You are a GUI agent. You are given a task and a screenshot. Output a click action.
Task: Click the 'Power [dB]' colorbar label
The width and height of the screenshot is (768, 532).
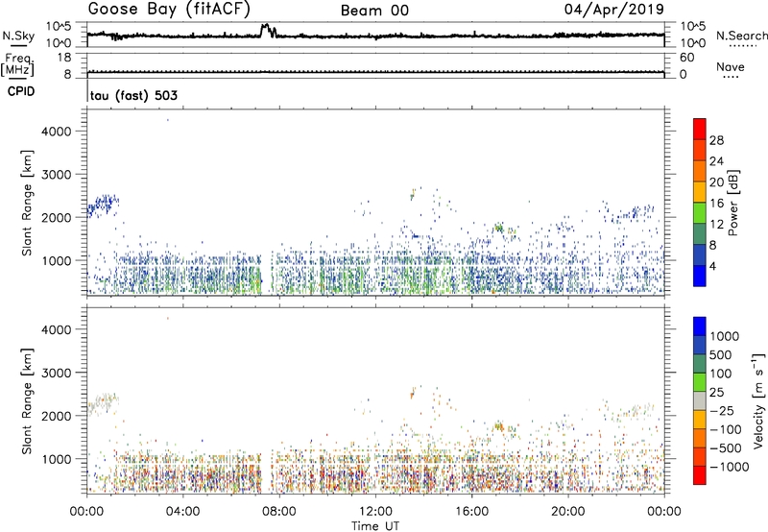click(732, 203)
